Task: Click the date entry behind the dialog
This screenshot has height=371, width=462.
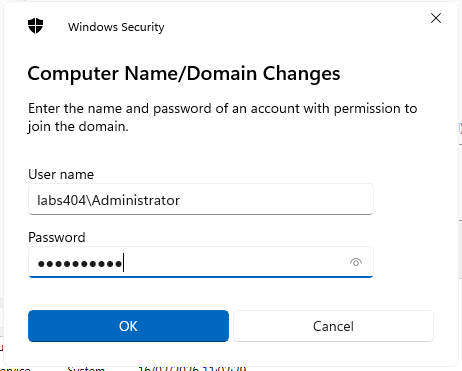Action: [x=192, y=368]
